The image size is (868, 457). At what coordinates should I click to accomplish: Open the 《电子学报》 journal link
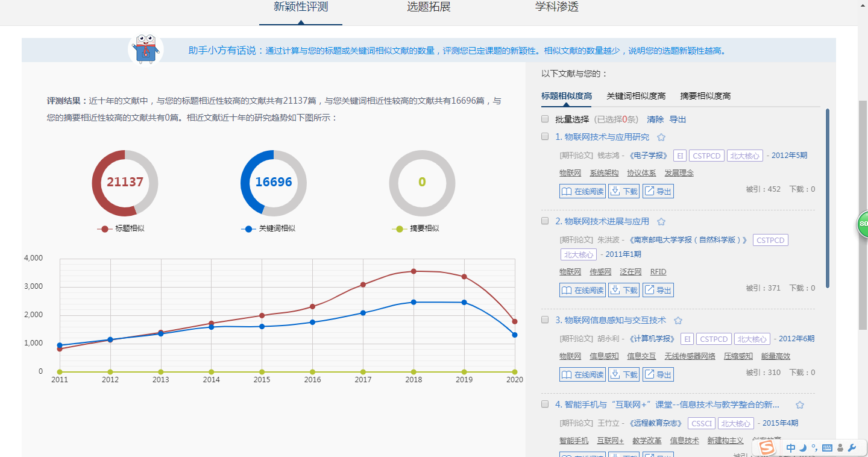(x=649, y=156)
